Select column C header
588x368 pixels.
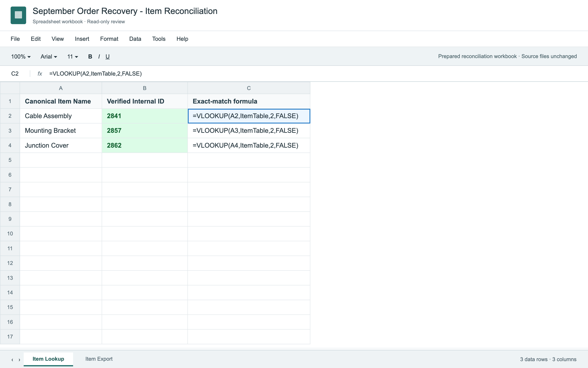[249, 88]
